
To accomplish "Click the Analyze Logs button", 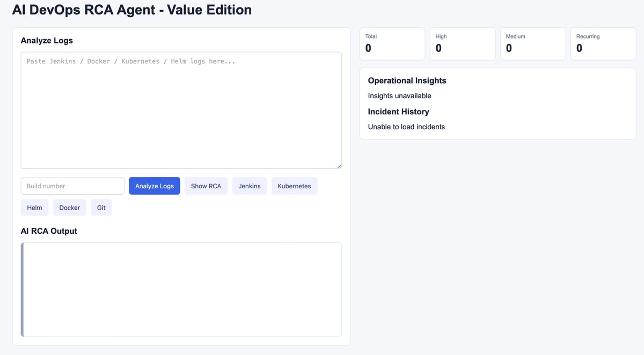I will 155,186.
